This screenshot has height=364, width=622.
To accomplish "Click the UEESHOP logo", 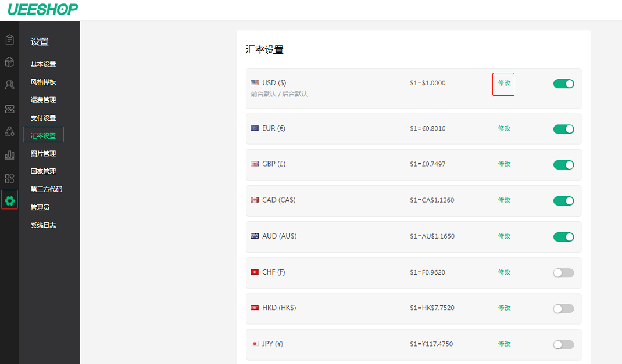I will [x=43, y=9].
